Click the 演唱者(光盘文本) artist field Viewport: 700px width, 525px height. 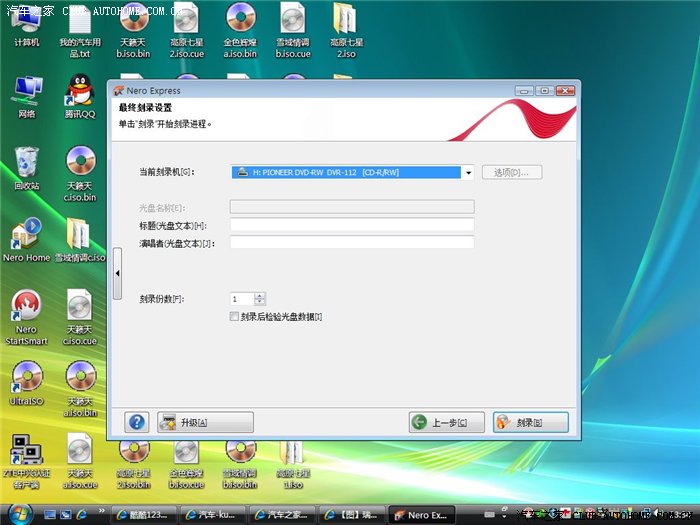click(x=352, y=242)
